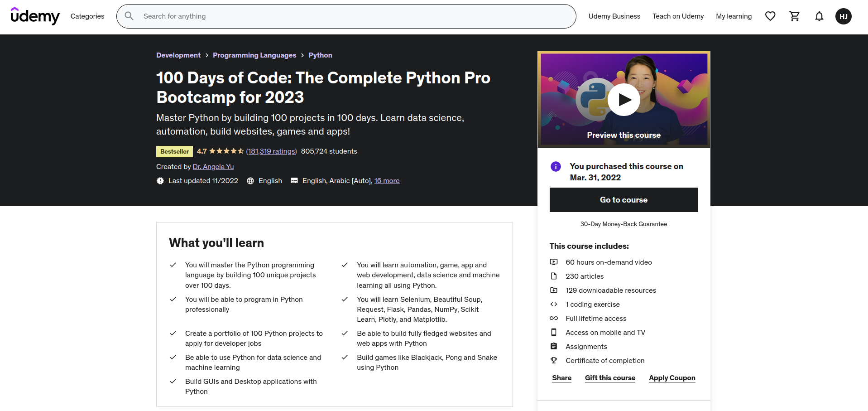The width and height of the screenshot is (868, 411).
Task: Open My learning
Action: 734,16
